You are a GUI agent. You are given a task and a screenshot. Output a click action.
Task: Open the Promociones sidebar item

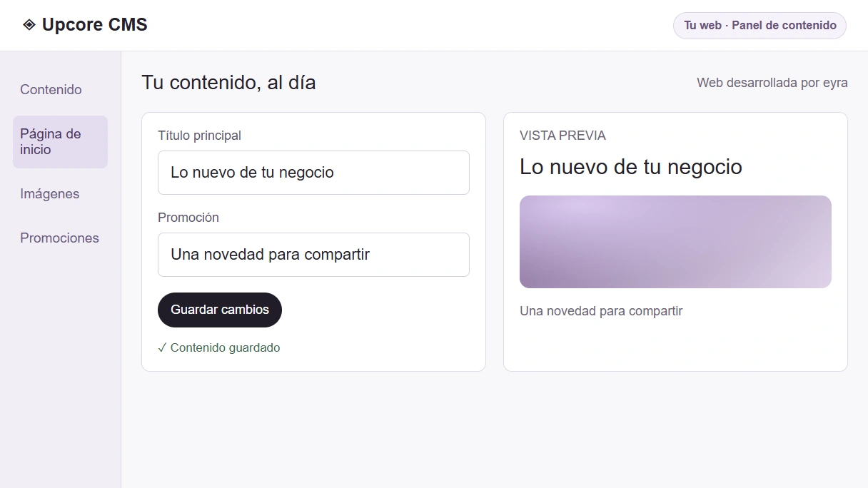tap(60, 238)
